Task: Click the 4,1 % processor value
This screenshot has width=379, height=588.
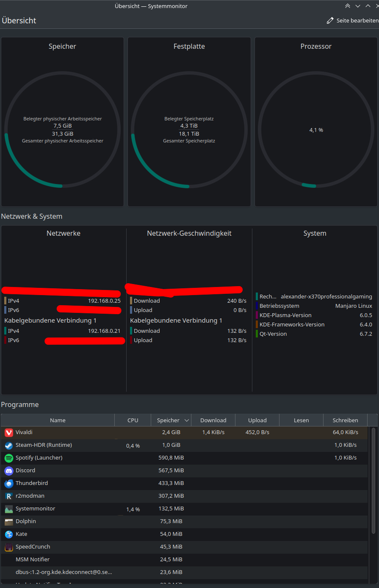Action: (316, 130)
